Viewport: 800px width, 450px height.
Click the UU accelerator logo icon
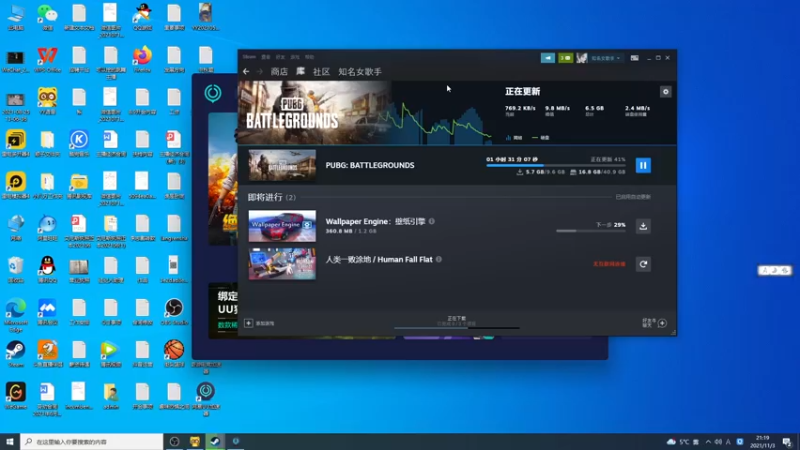pyautogui.click(x=213, y=93)
